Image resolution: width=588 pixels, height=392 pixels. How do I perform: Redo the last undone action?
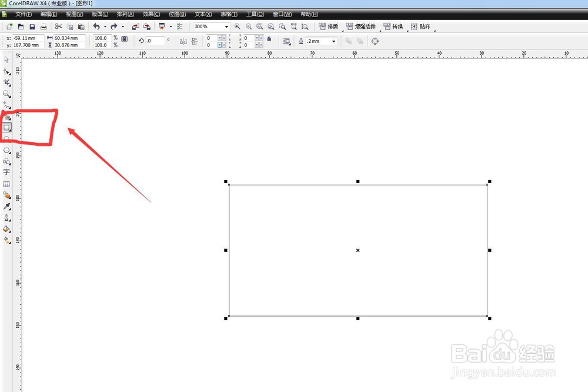coord(114,26)
